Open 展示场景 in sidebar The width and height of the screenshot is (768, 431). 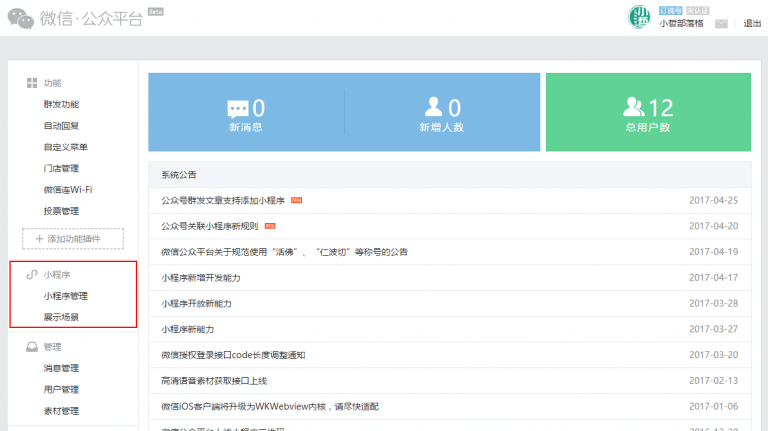(x=61, y=317)
